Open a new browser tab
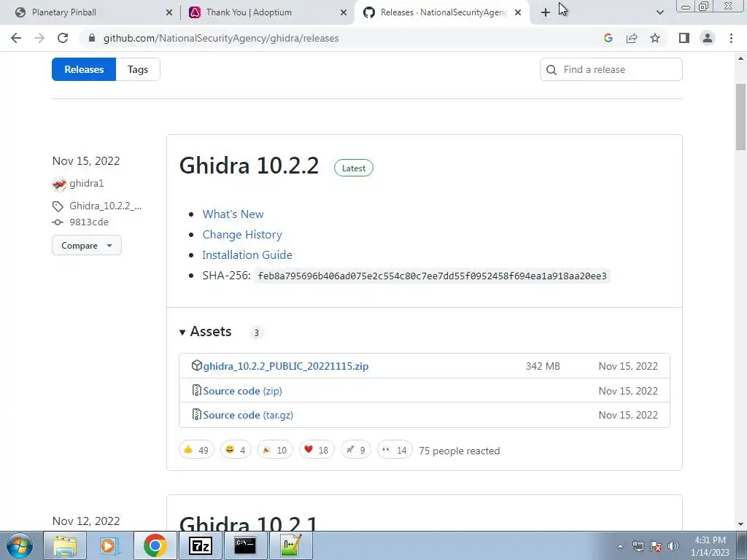This screenshot has width=747, height=560. 546,12
